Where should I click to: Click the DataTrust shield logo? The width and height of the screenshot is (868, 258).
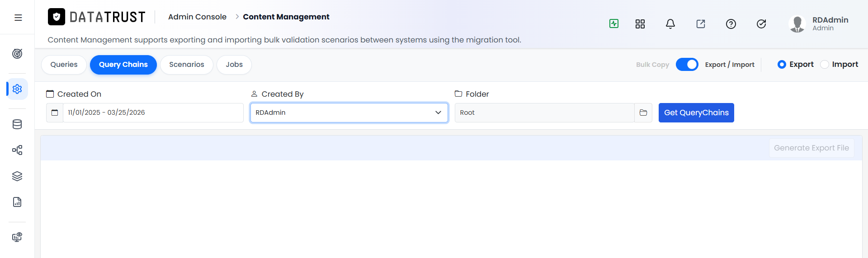57,17
